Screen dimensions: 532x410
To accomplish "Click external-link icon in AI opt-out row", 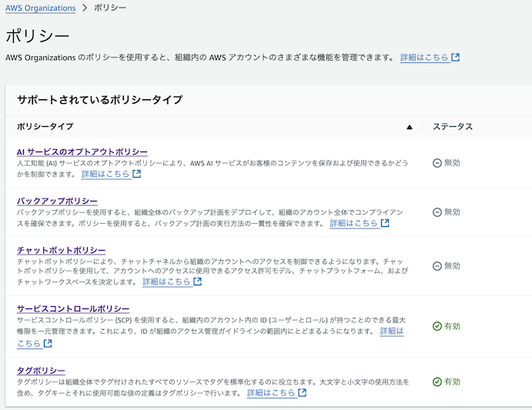I will coord(137,174).
